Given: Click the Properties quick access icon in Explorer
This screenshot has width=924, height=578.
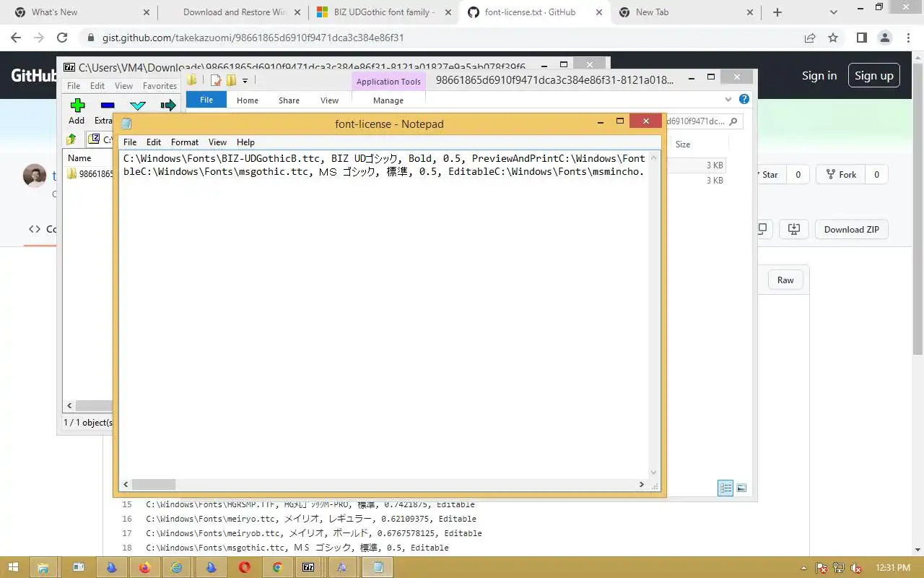Looking at the screenshot, I should 215,80.
